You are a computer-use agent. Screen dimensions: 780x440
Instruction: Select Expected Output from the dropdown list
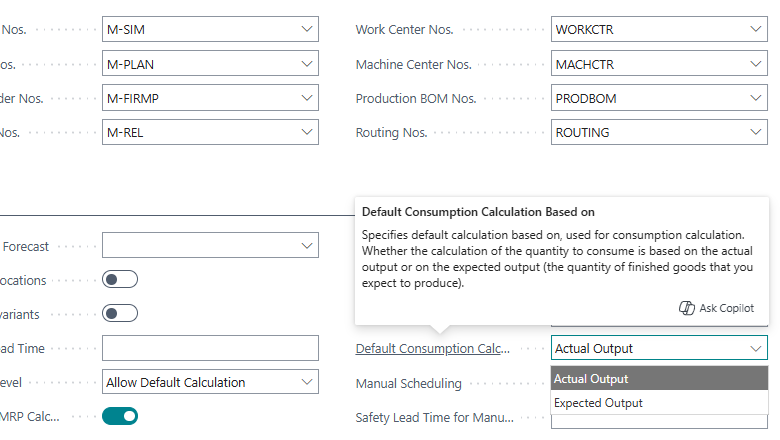click(598, 403)
